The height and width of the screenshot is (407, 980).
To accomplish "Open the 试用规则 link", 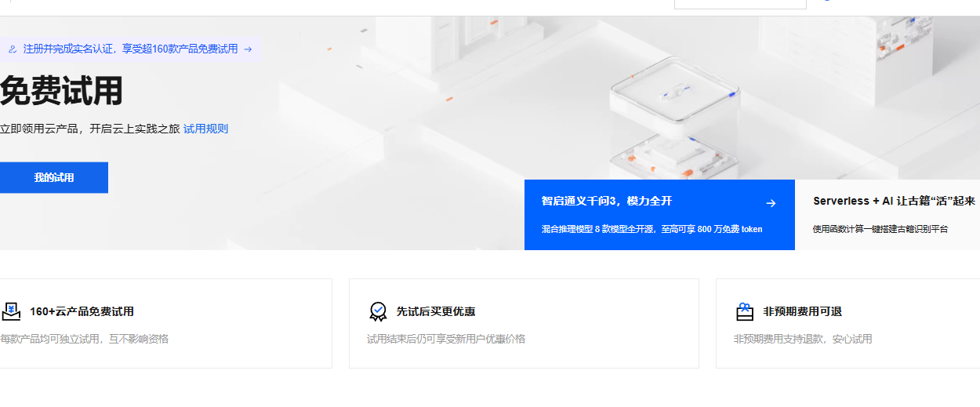I will pyautogui.click(x=206, y=129).
